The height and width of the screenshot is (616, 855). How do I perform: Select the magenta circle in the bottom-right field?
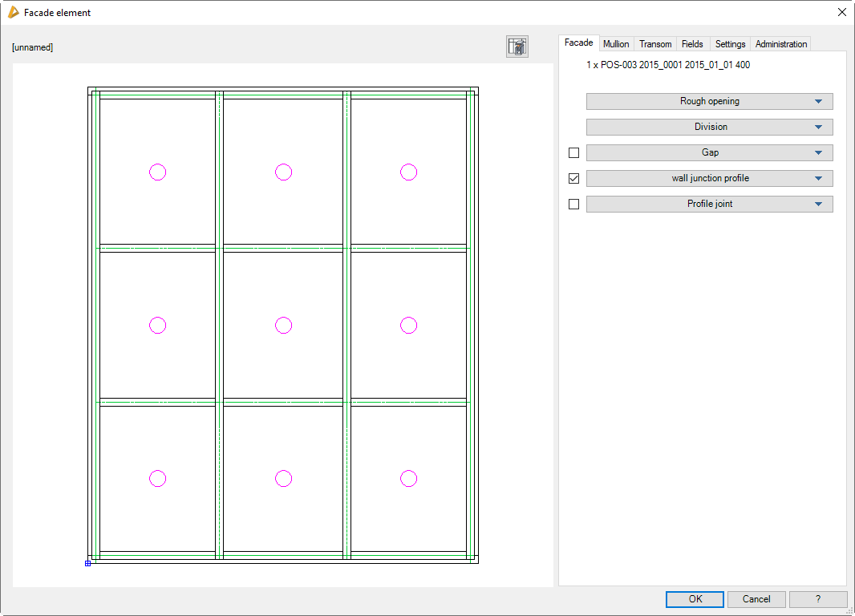[x=408, y=478]
